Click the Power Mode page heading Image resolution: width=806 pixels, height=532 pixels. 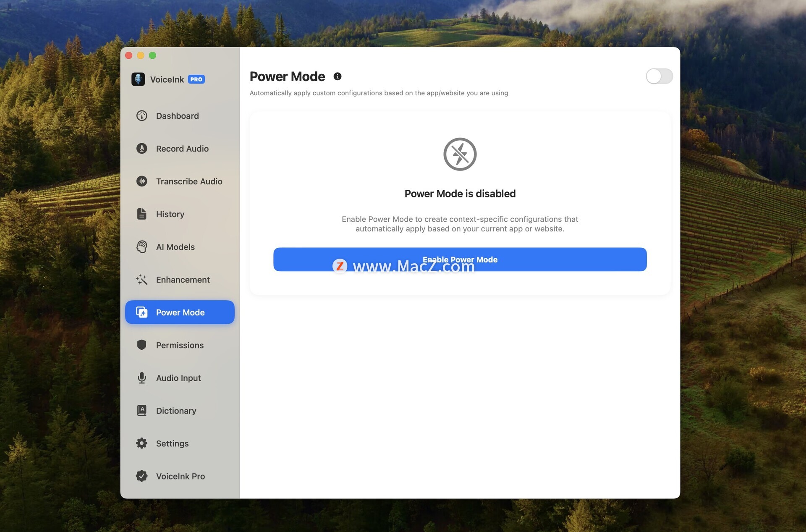(x=288, y=76)
